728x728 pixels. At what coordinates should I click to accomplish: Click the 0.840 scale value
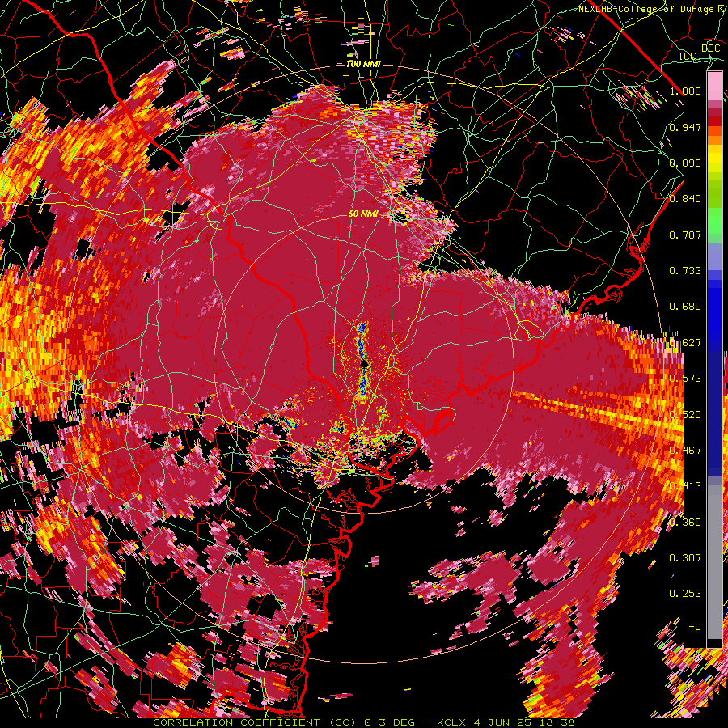pyautogui.click(x=685, y=199)
